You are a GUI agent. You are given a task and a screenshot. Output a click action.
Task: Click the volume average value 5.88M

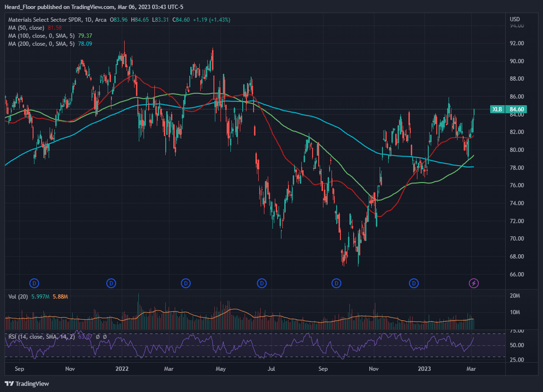point(60,297)
